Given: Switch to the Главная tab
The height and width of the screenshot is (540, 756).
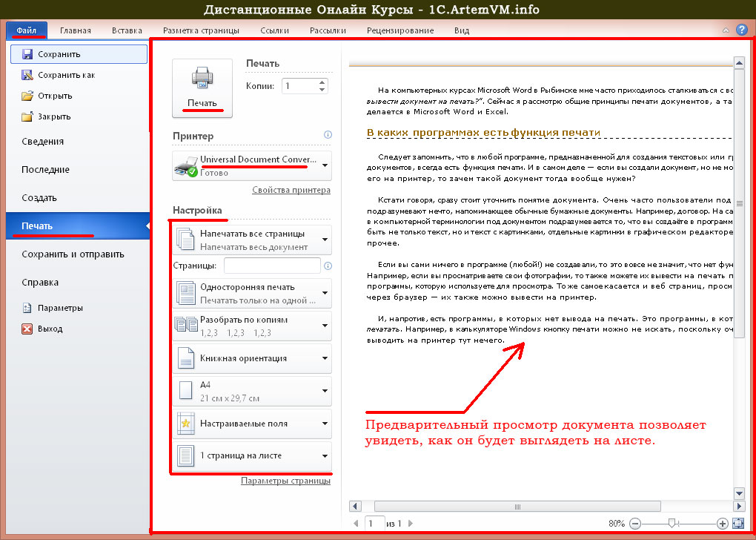Looking at the screenshot, I should [x=75, y=30].
